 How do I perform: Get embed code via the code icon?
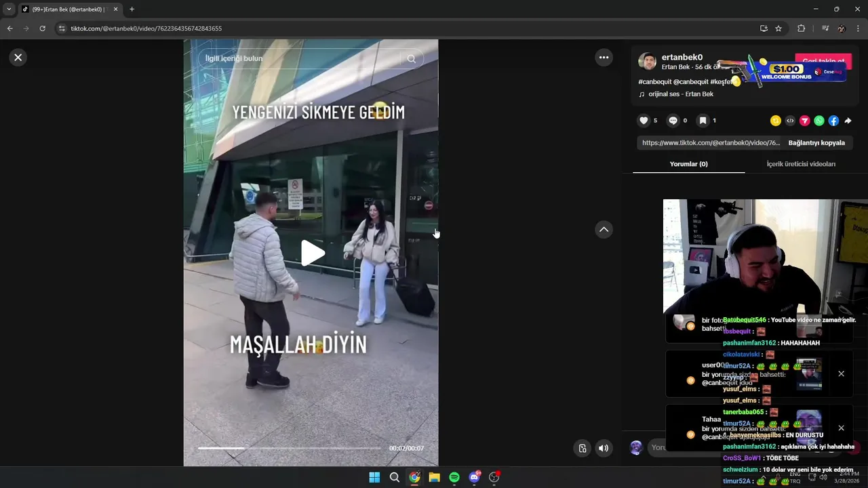point(790,121)
